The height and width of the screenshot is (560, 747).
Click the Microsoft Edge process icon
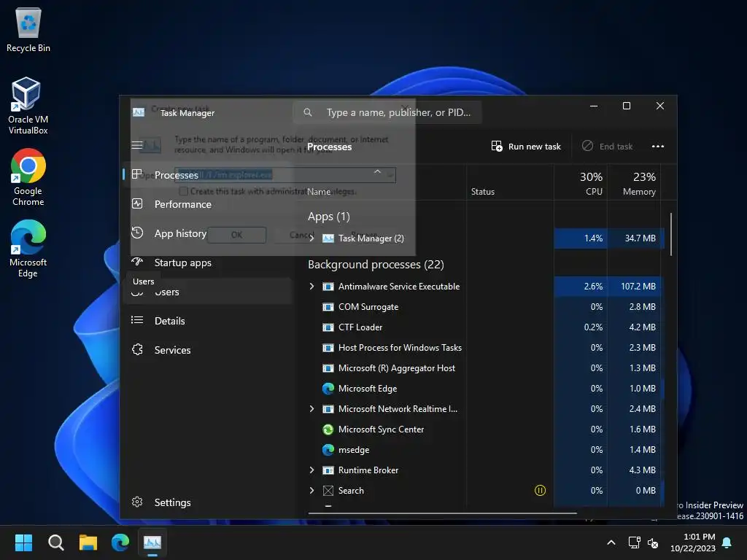(x=328, y=389)
